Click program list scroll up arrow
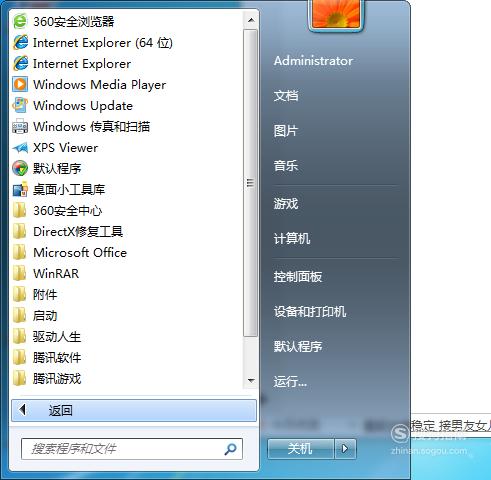The image size is (491, 480). coord(251,20)
